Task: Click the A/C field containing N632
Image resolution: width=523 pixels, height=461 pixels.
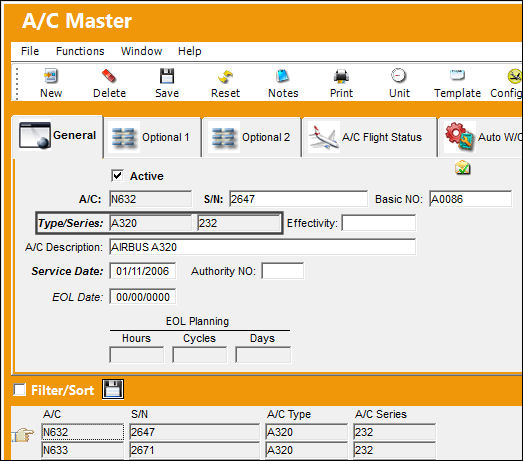Action: point(150,199)
